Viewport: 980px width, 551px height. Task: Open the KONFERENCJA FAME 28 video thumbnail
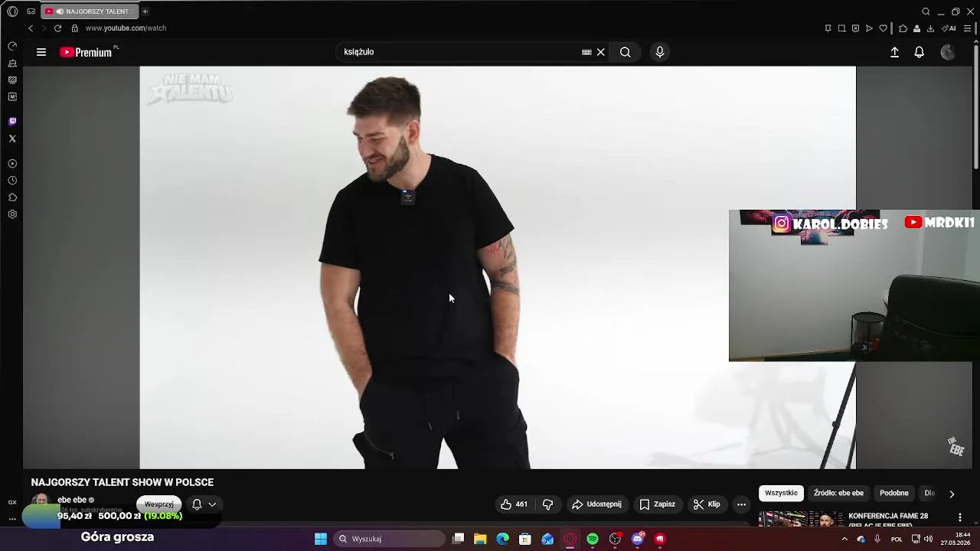[x=802, y=519]
